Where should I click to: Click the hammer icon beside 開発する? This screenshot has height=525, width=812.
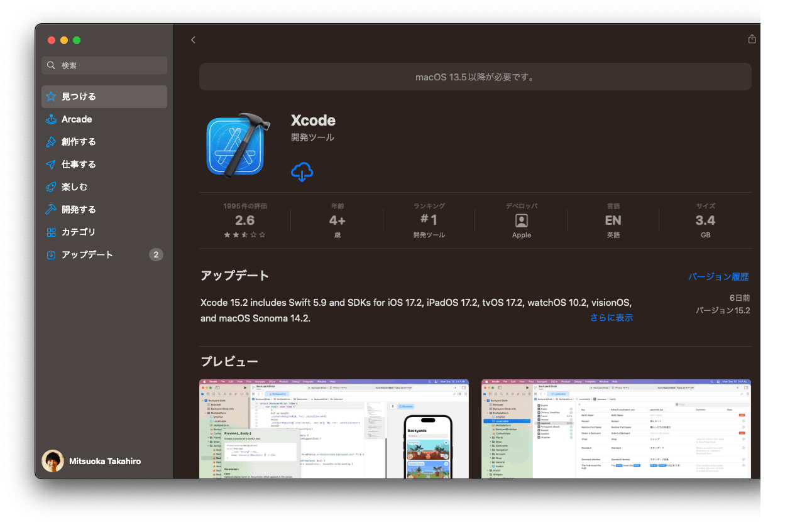point(52,210)
